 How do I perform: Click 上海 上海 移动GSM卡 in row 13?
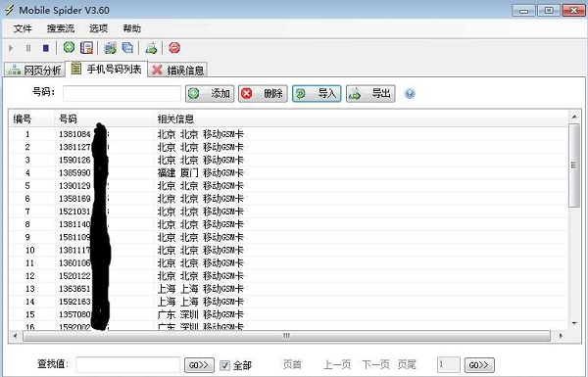tap(200, 289)
